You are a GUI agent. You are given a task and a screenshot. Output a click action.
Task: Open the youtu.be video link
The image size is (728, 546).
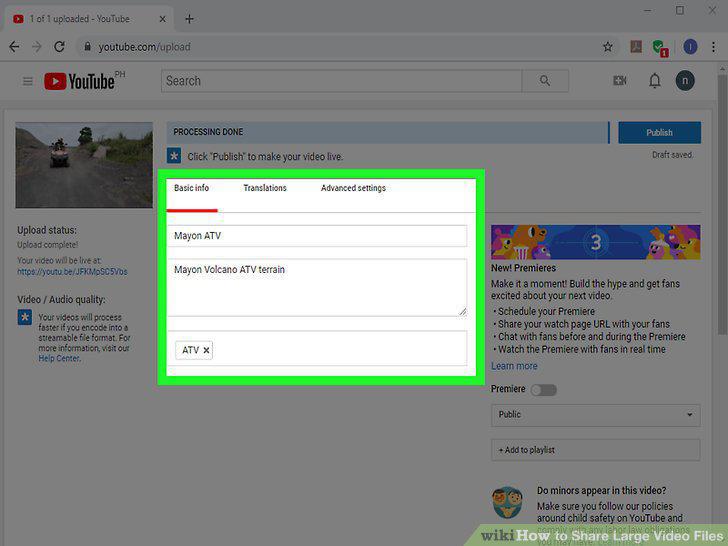[72, 272]
